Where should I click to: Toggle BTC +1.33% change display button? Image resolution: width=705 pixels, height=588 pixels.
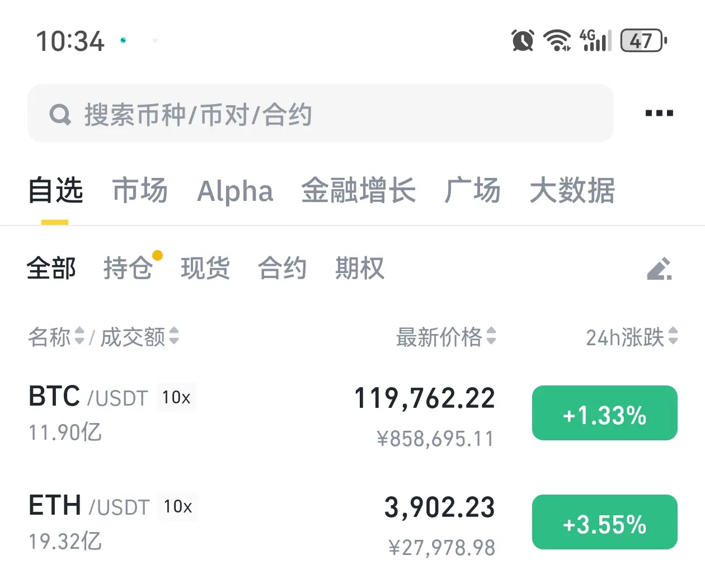605,413
